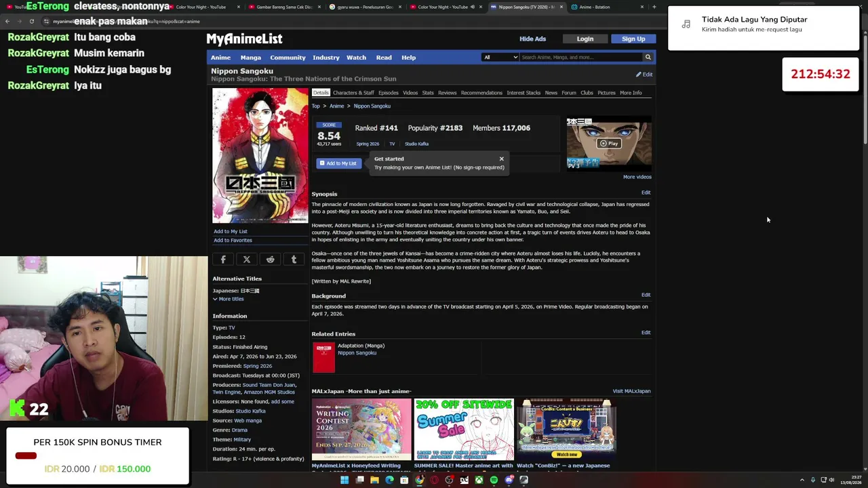Screen dimensions: 868x488
Task: Switch to the Interest Stacks tab
Action: tap(524, 93)
